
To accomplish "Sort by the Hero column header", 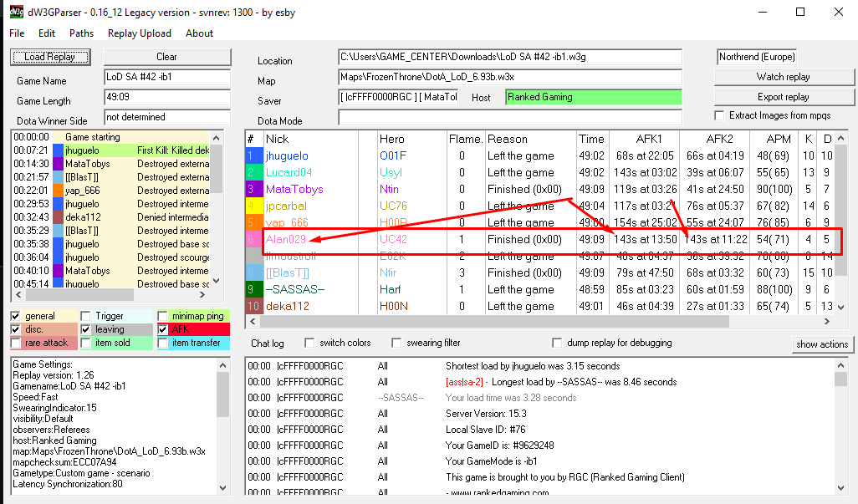I will [x=411, y=139].
